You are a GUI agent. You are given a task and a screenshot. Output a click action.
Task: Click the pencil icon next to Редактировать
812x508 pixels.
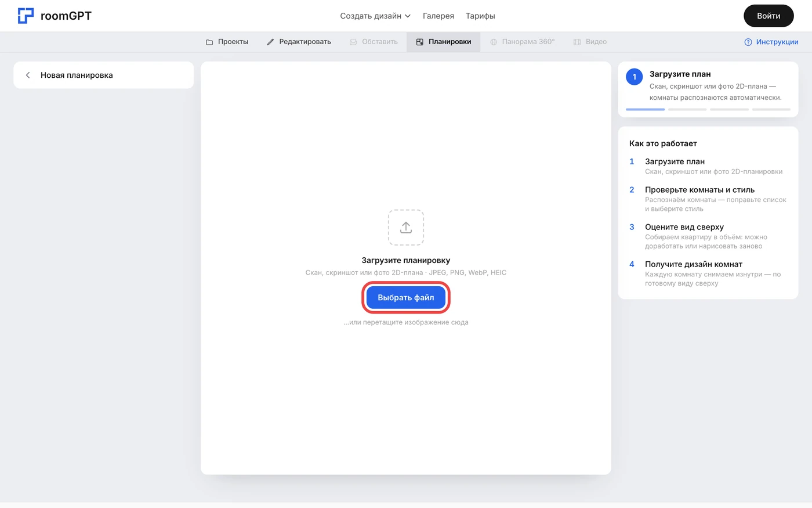(270, 42)
